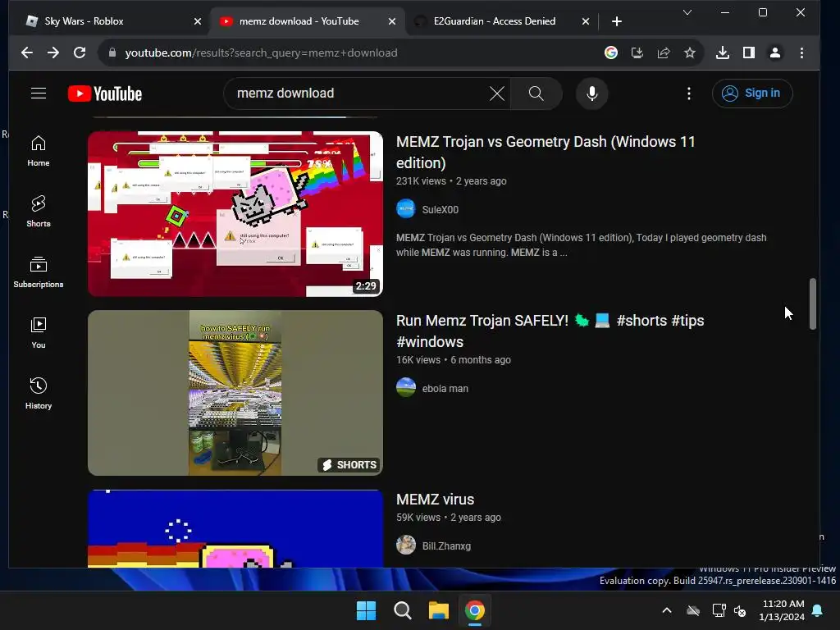Start voice search with the microphone icon

coord(591,94)
